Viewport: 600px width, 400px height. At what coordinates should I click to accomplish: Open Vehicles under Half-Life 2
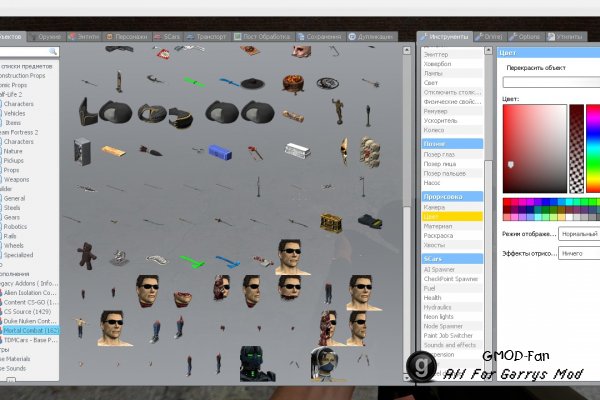tap(15, 113)
